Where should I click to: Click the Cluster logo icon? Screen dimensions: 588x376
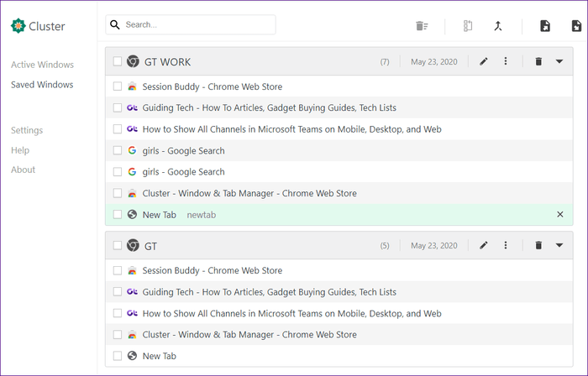(x=18, y=26)
